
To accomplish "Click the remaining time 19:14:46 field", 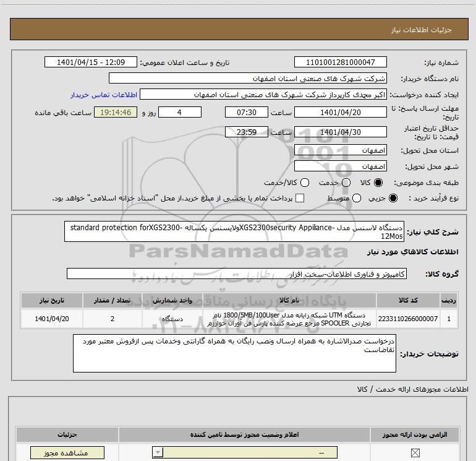I will tap(116, 112).
